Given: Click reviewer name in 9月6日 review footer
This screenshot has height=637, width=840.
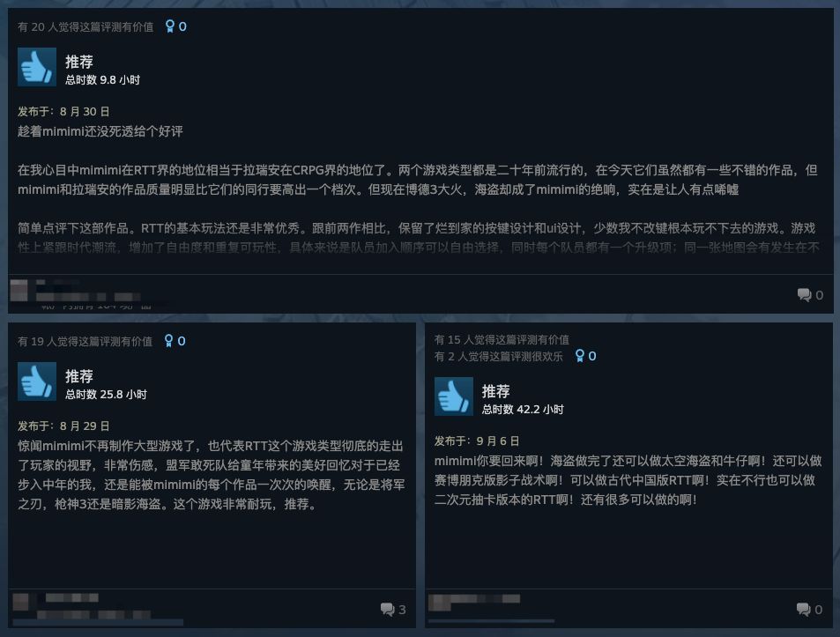Looking at the screenshot, I should pos(486,599).
